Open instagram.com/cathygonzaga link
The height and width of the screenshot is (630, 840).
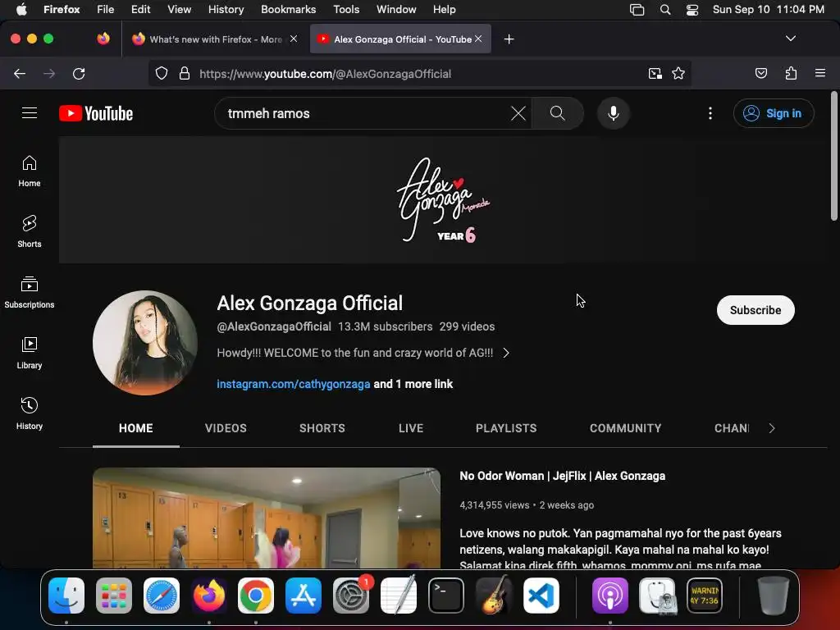(x=293, y=384)
